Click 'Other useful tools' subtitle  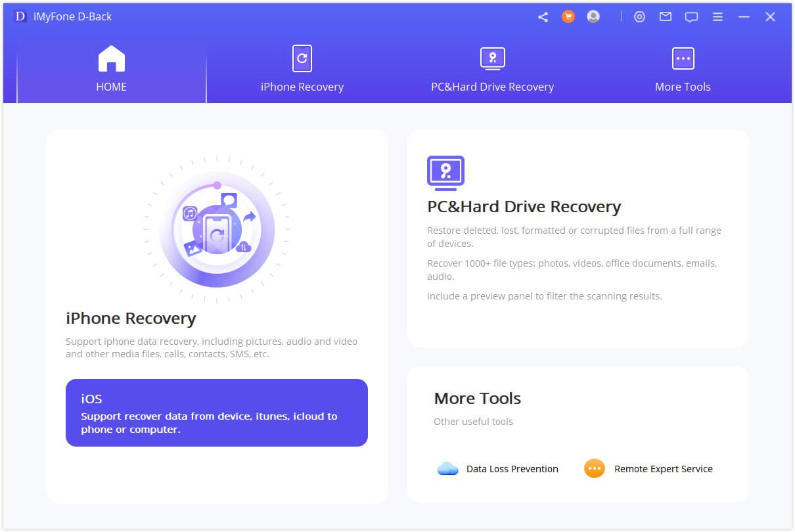coord(473,422)
